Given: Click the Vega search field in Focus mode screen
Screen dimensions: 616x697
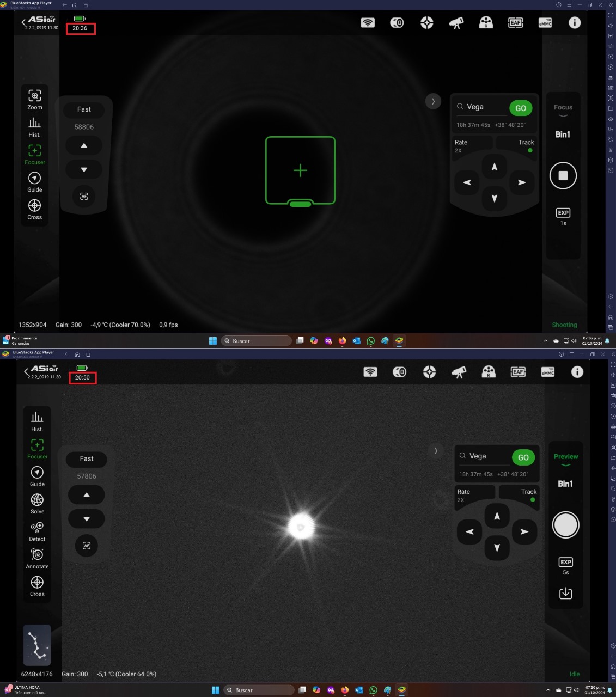Looking at the screenshot, I should tap(481, 107).
